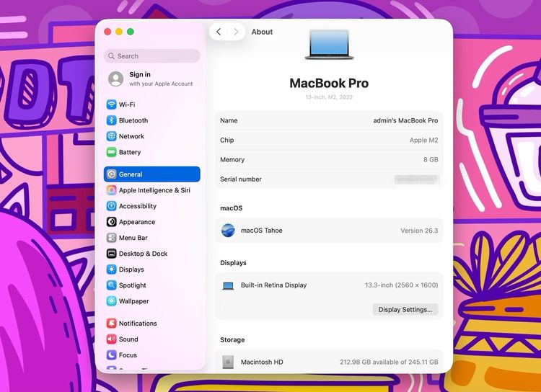Click the Sound speaker icon
541x392 pixels.
[111, 339]
